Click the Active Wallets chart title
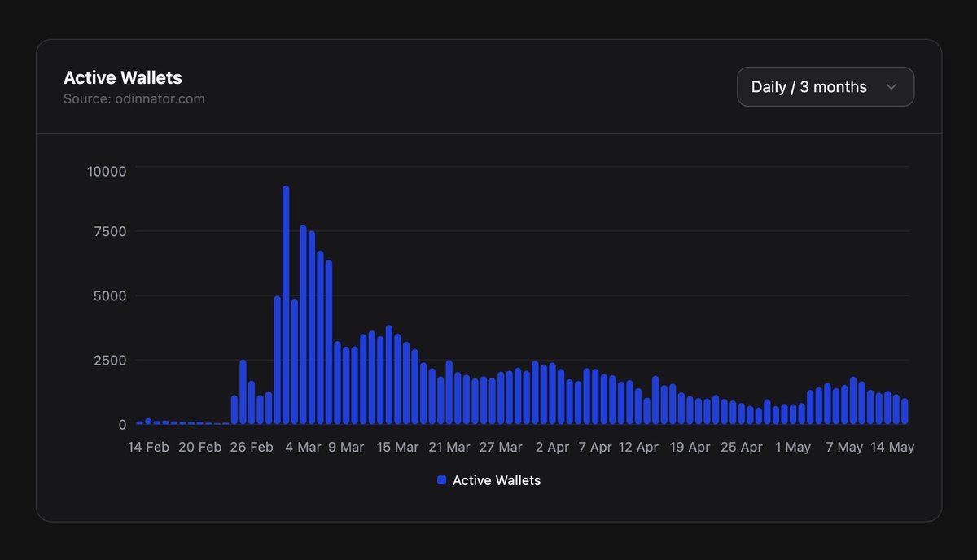977x560 pixels. click(x=123, y=78)
